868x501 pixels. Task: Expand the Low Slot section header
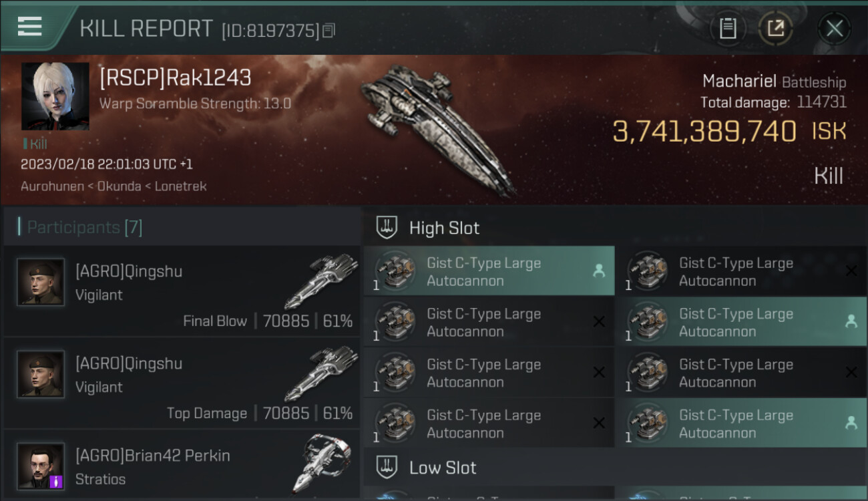[443, 468]
